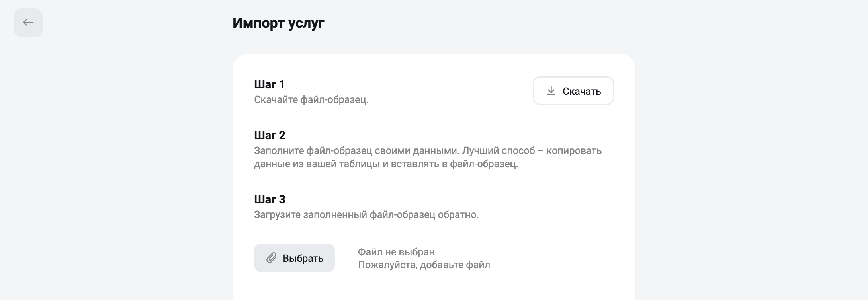
Task: Choose a file with the Выбрать label
Action: (303, 258)
